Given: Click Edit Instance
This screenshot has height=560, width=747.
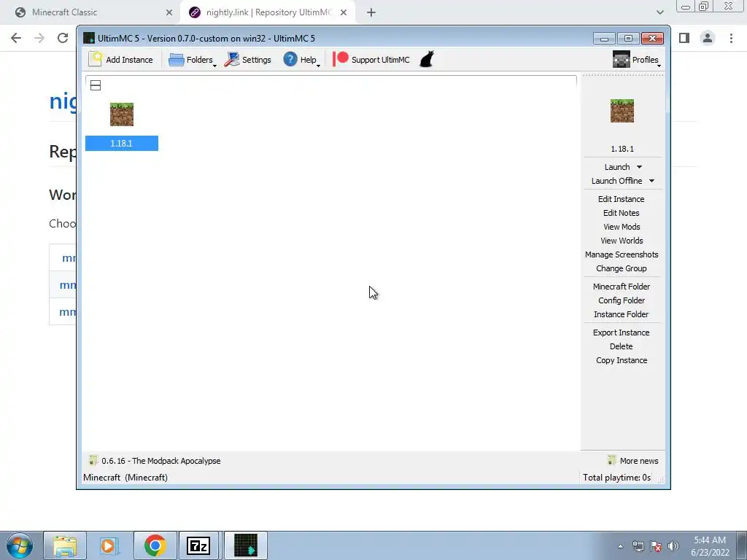Looking at the screenshot, I should tap(622, 199).
